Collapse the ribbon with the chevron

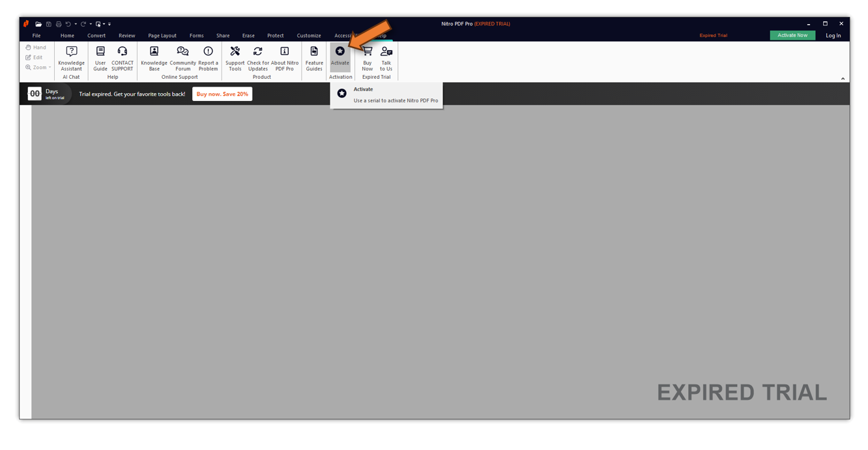point(843,78)
